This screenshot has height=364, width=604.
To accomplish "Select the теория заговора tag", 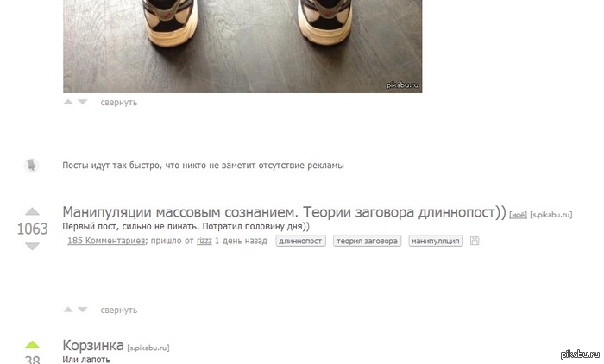I will pos(367,242).
